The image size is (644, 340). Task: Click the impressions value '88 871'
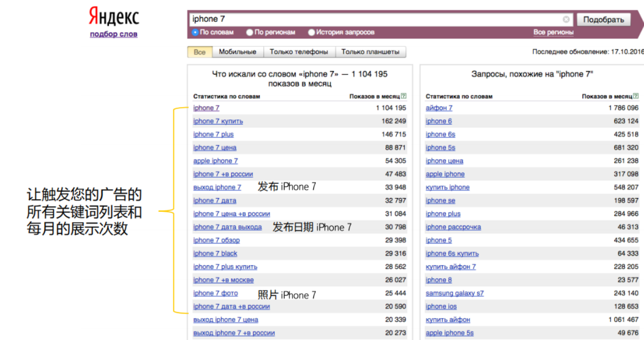pyautogui.click(x=395, y=148)
